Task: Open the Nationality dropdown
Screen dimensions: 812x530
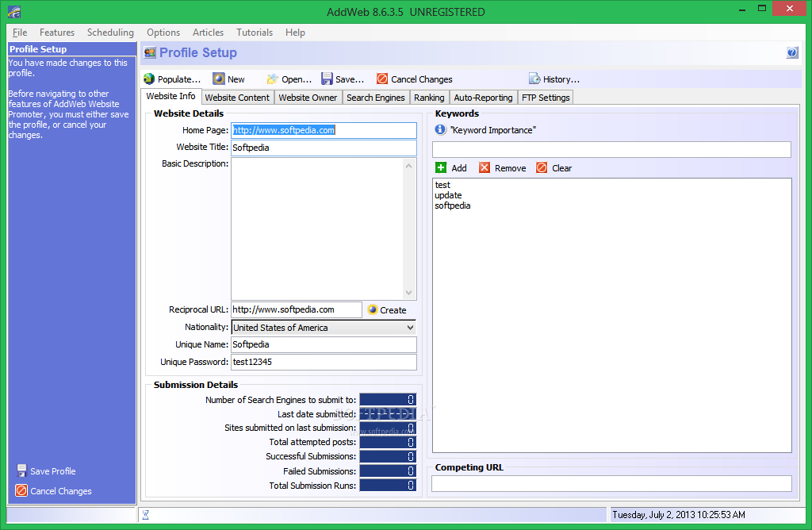Action: point(410,328)
